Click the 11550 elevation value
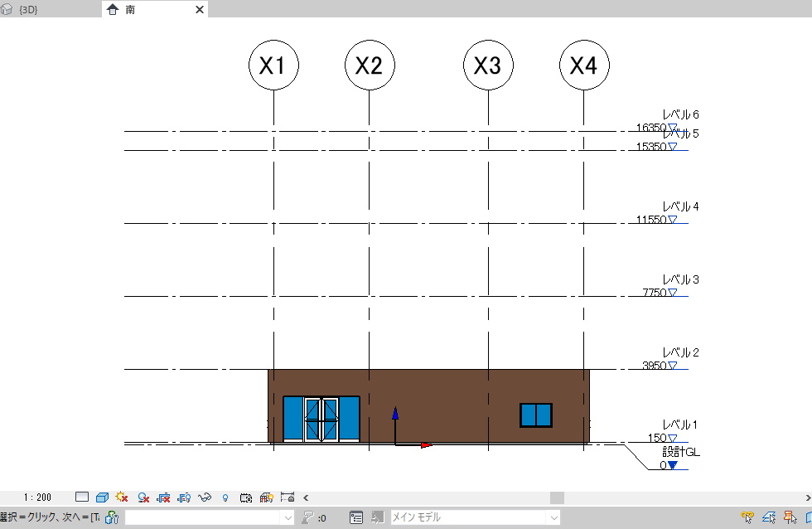This screenshot has width=812, height=529. (x=651, y=220)
